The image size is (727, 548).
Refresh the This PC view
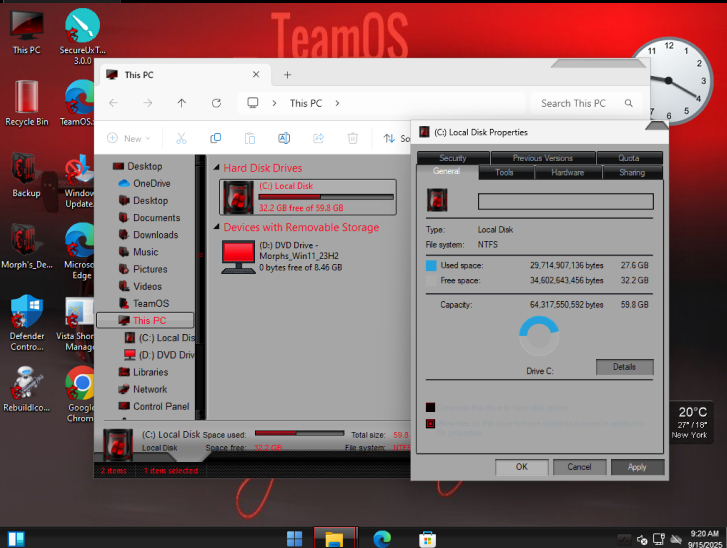[216, 103]
